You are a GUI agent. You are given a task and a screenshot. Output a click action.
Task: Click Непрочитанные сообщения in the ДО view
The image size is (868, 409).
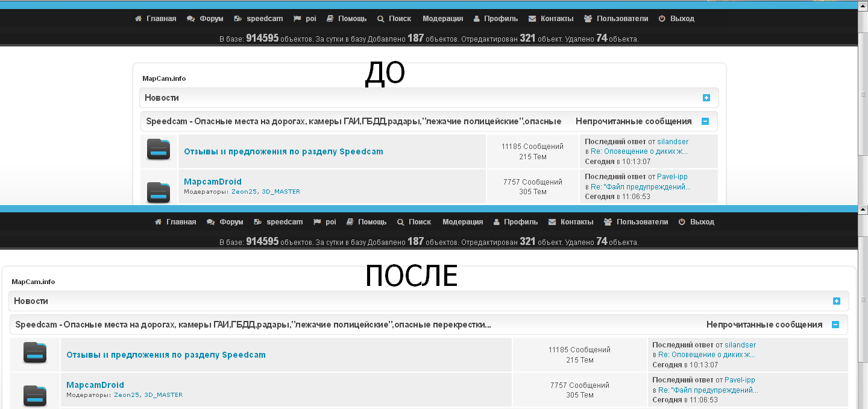(634, 121)
